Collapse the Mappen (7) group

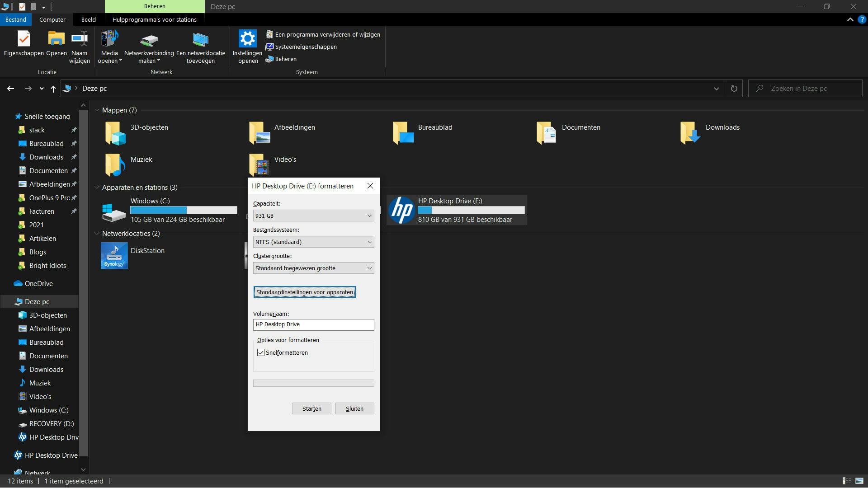coord(97,110)
